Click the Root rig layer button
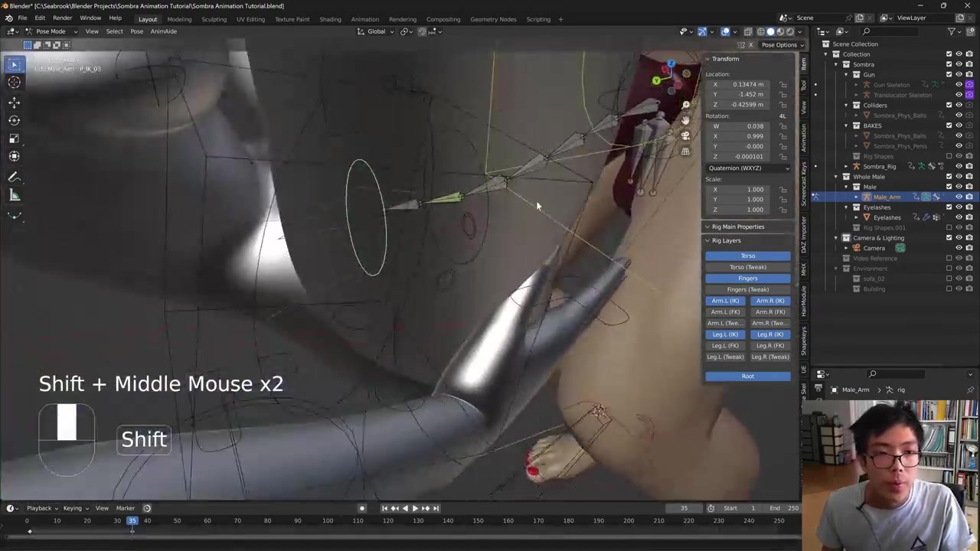980x551 pixels. click(747, 376)
